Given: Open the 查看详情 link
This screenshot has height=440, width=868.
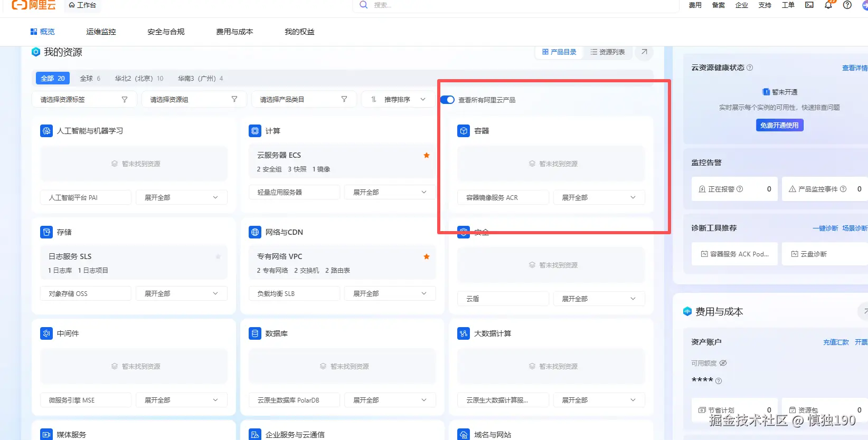Looking at the screenshot, I should click(x=855, y=68).
